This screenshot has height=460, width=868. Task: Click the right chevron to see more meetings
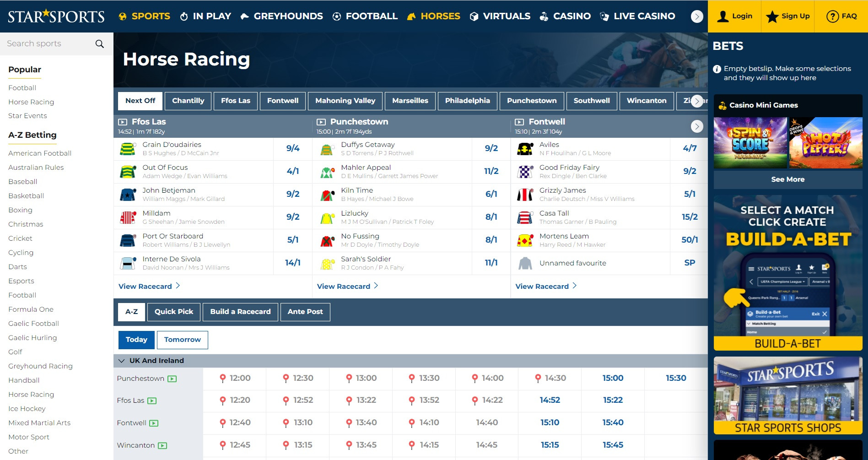point(696,101)
